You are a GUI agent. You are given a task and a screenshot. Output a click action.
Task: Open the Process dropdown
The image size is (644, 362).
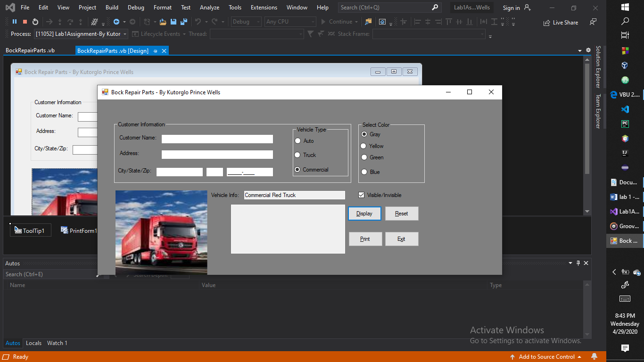tap(125, 34)
